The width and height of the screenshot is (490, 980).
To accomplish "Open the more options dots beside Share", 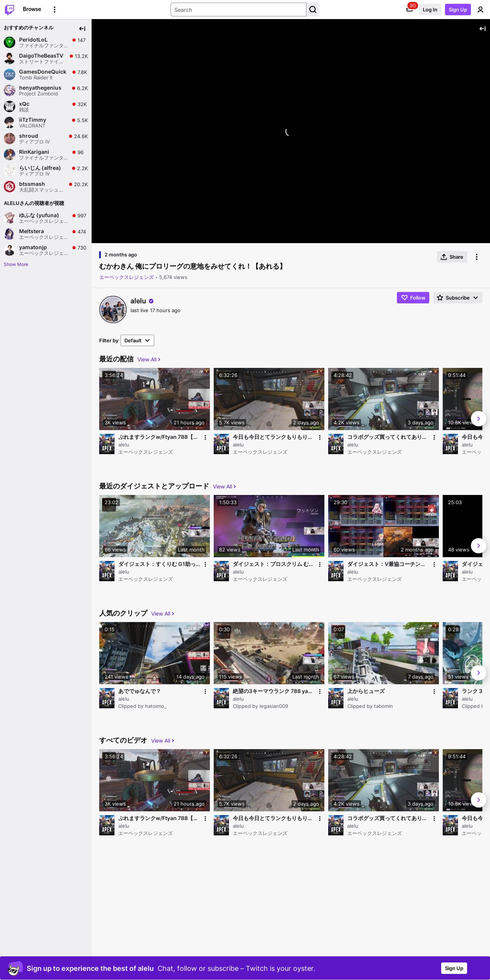I will click(x=476, y=257).
